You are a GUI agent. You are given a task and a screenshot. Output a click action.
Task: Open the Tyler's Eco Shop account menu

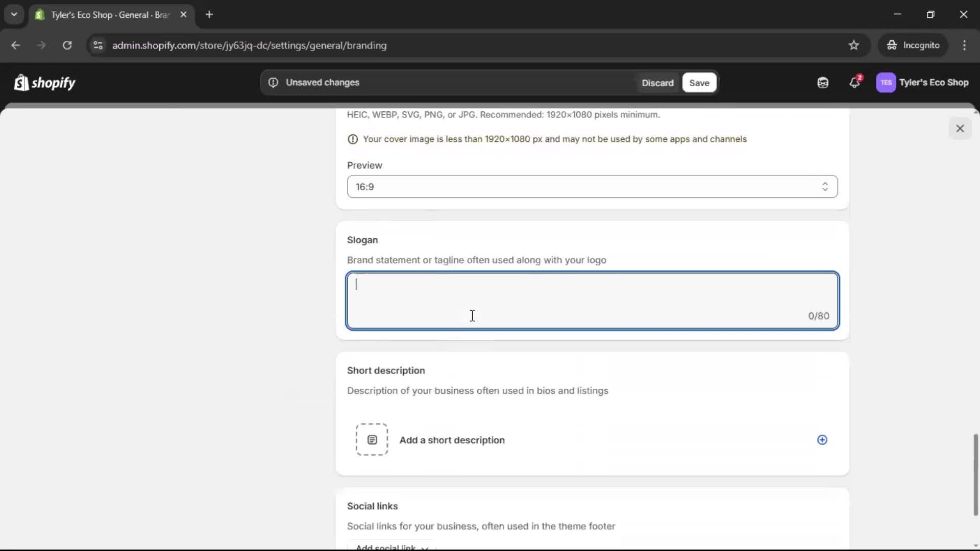(x=923, y=82)
